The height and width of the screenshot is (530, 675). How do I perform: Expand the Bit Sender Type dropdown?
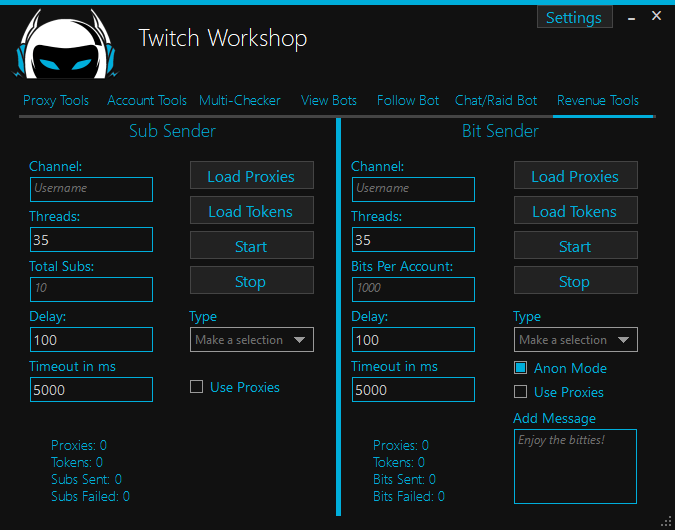[x=576, y=340]
